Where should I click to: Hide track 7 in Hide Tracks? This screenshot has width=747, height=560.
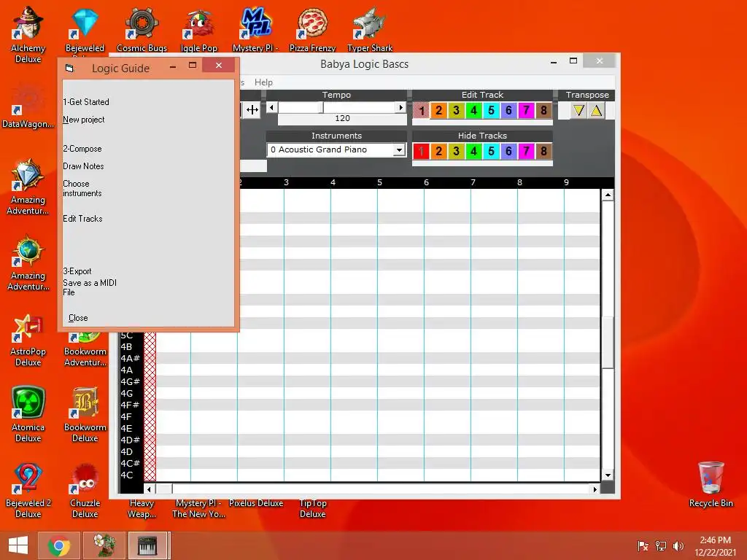(526, 152)
